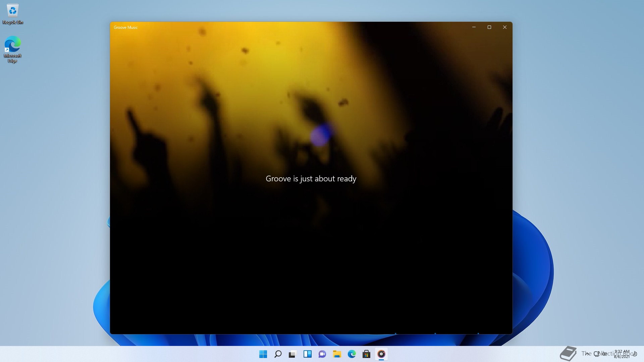644x362 pixels.
Task: Select the Groove Music taskbar icon
Action: (381, 354)
